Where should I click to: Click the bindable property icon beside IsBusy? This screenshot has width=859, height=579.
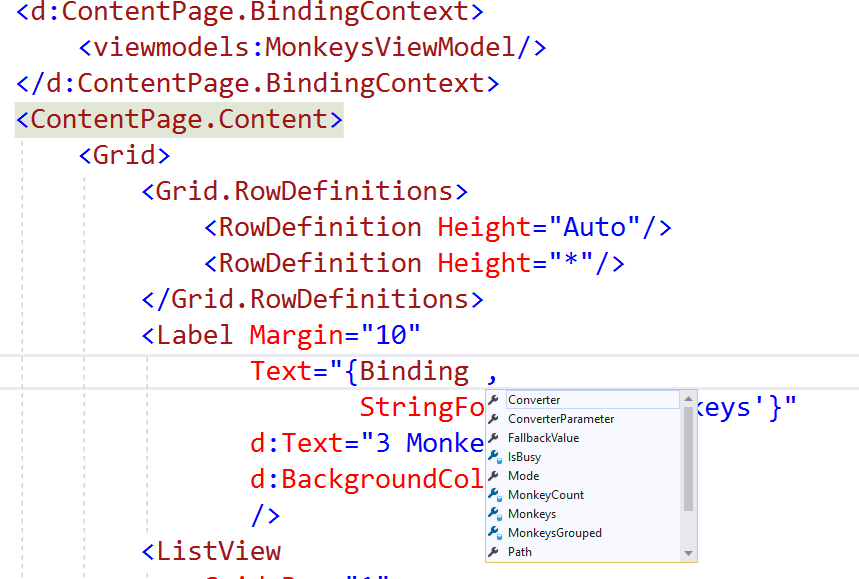pyautogui.click(x=493, y=456)
